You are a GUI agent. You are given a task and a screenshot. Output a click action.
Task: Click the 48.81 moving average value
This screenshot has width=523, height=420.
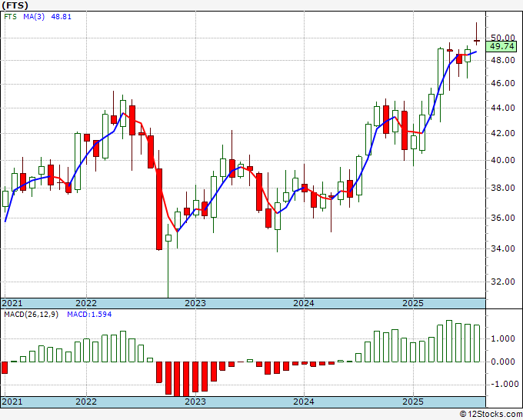(61, 17)
